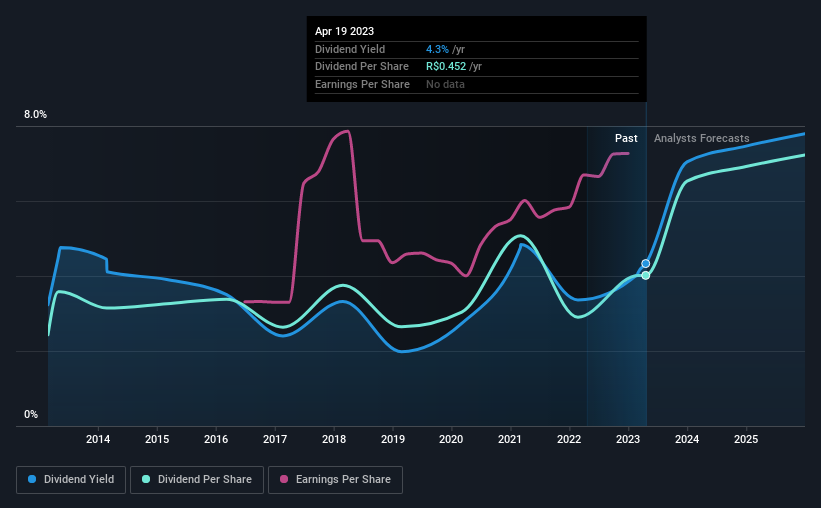Click the blue Dividend Yield data point marker

(x=646, y=263)
